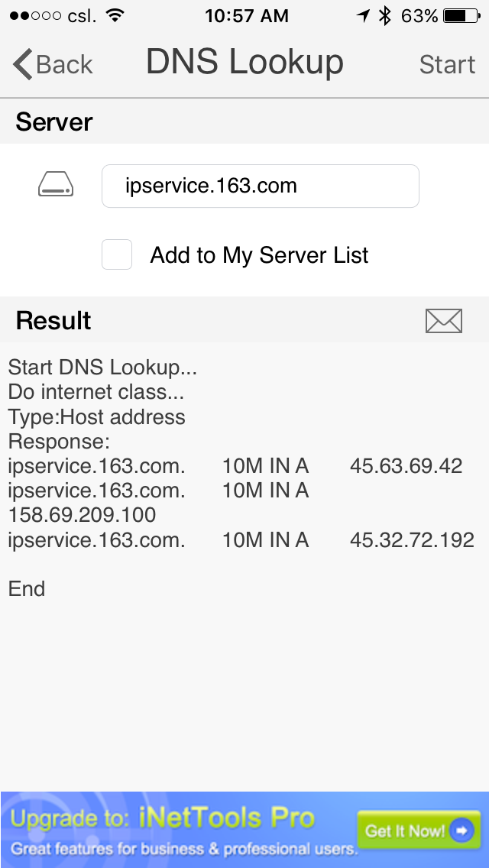
Task: Tap the Back chevron arrow
Action: pos(24,64)
